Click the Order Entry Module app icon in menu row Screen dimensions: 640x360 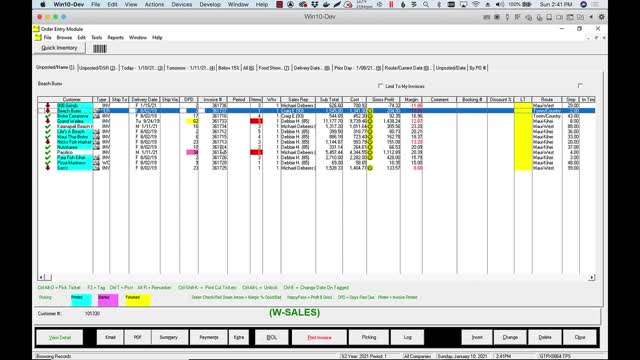coord(38,38)
